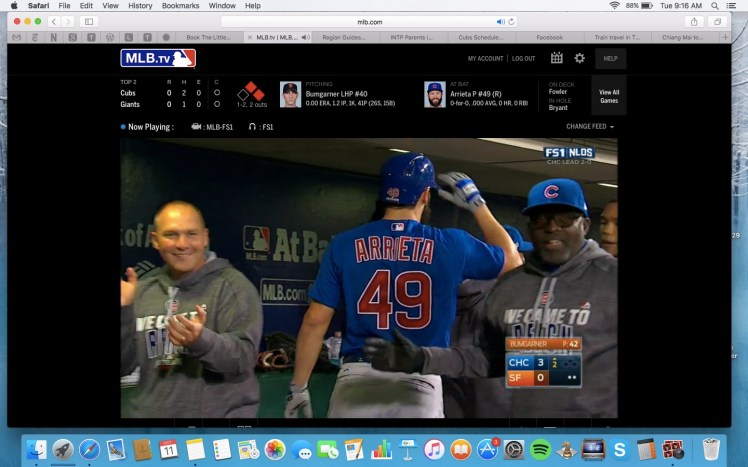Show the Safari sidebar
The width and height of the screenshot is (748, 467).
click(x=88, y=21)
